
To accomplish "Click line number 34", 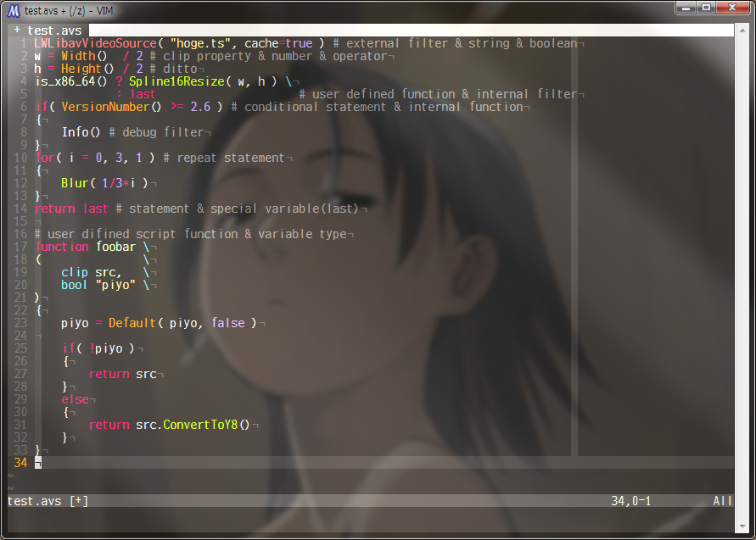I will point(20,463).
